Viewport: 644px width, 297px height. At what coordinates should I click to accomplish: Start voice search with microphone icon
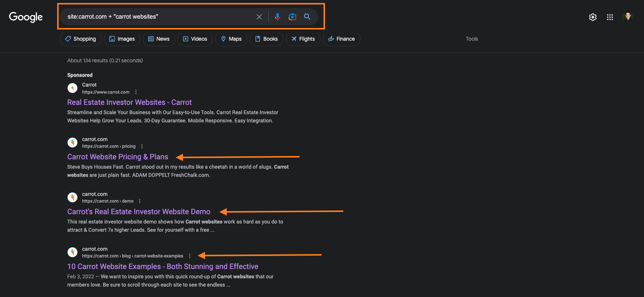[x=277, y=17]
